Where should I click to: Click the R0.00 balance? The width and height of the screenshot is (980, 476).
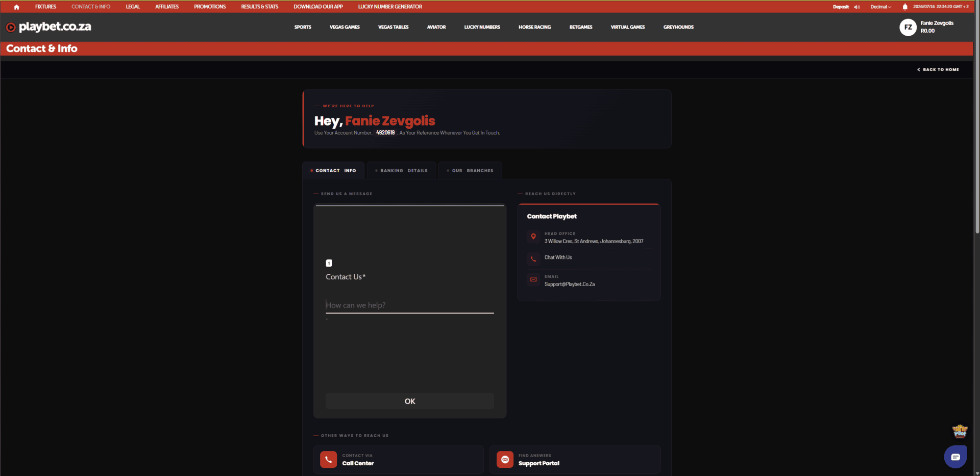[x=927, y=31]
